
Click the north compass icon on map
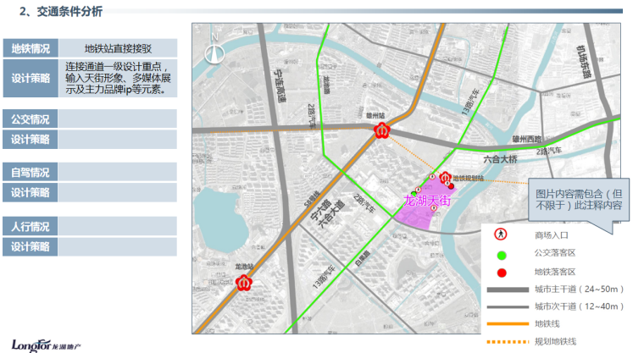(x=215, y=52)
